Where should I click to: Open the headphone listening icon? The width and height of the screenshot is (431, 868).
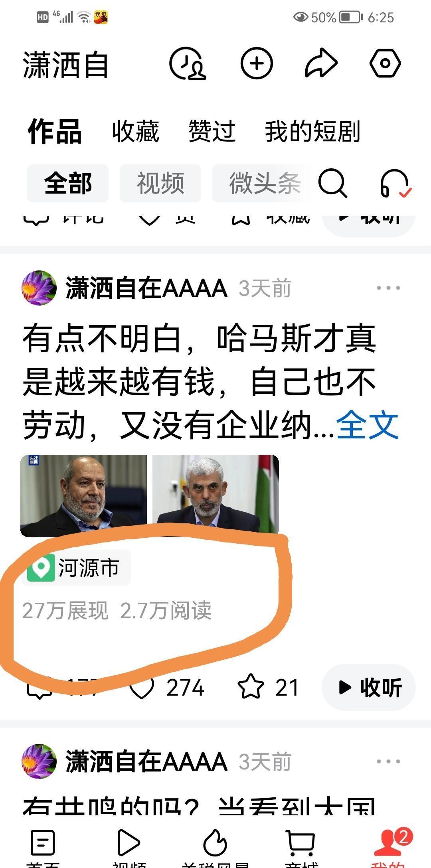pos(395,183)
